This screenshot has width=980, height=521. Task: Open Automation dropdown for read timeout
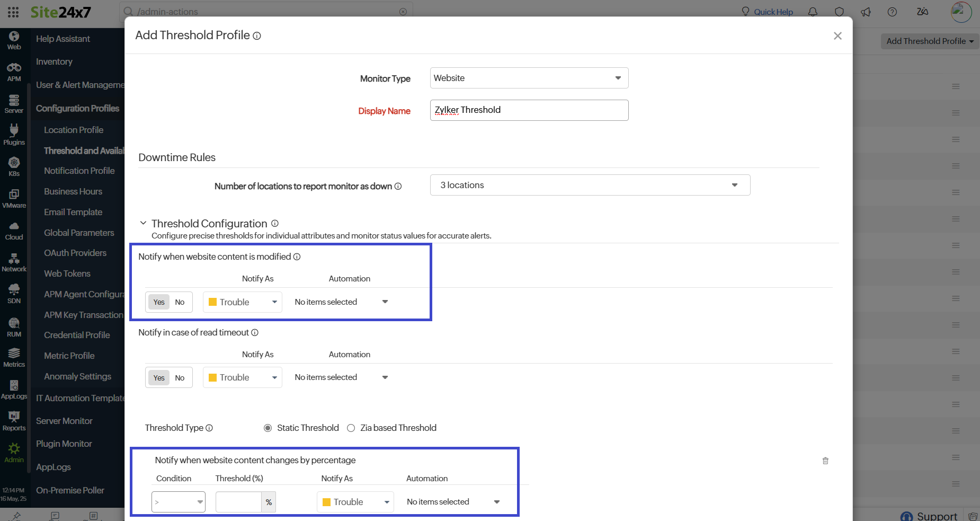342,377
